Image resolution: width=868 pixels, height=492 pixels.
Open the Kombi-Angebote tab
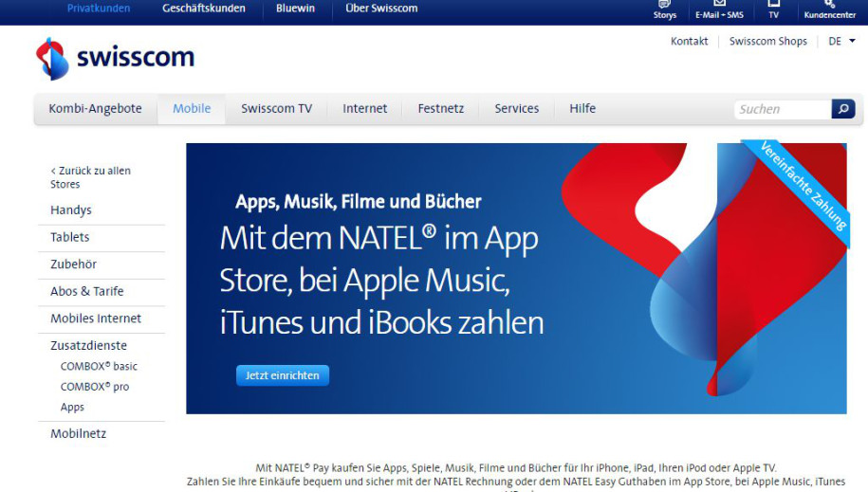(x=95, y=108)
